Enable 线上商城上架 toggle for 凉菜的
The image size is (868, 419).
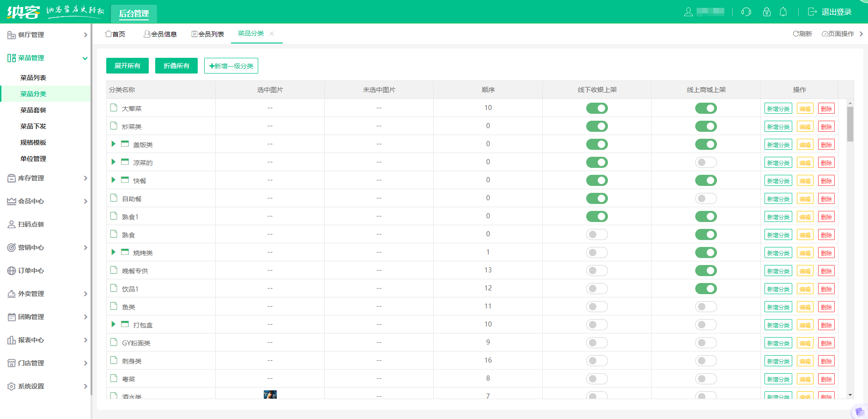(x=706, y=162)
